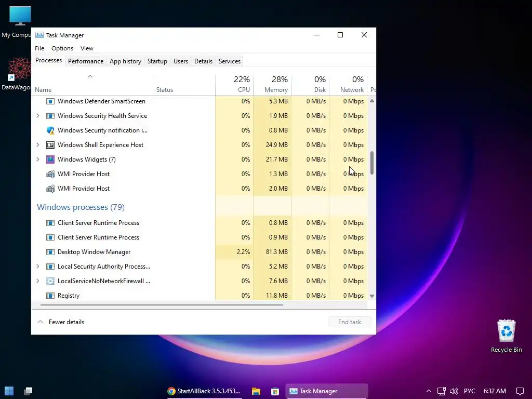Click the scroll down arrow of process list

[x=372, y=296]
